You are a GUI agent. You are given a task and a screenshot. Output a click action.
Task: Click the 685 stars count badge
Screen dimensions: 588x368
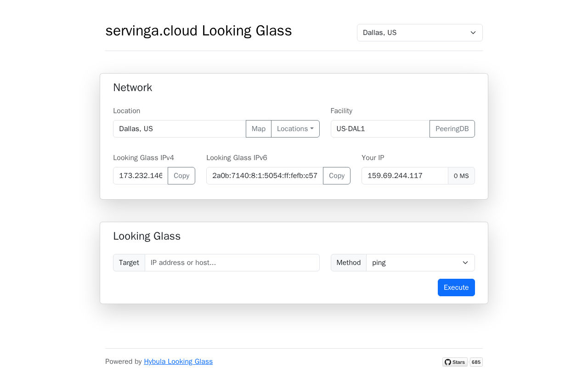point(476,362)
